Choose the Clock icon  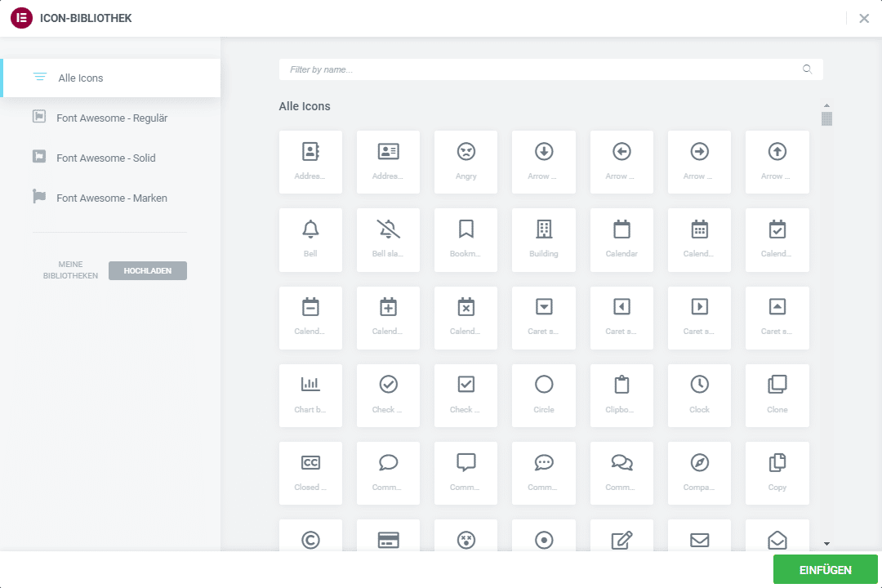[x=699, y=395]
